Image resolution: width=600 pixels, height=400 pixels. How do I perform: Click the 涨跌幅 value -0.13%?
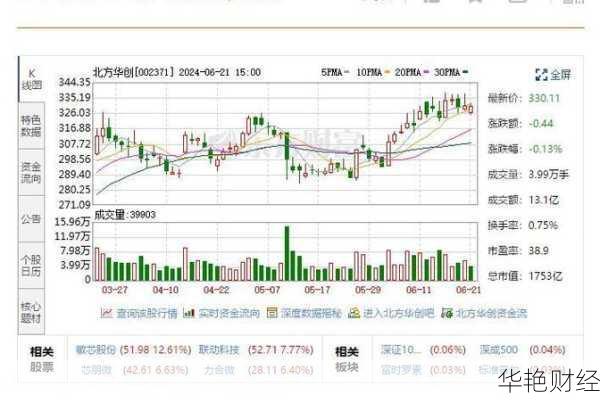pos(545,149)
